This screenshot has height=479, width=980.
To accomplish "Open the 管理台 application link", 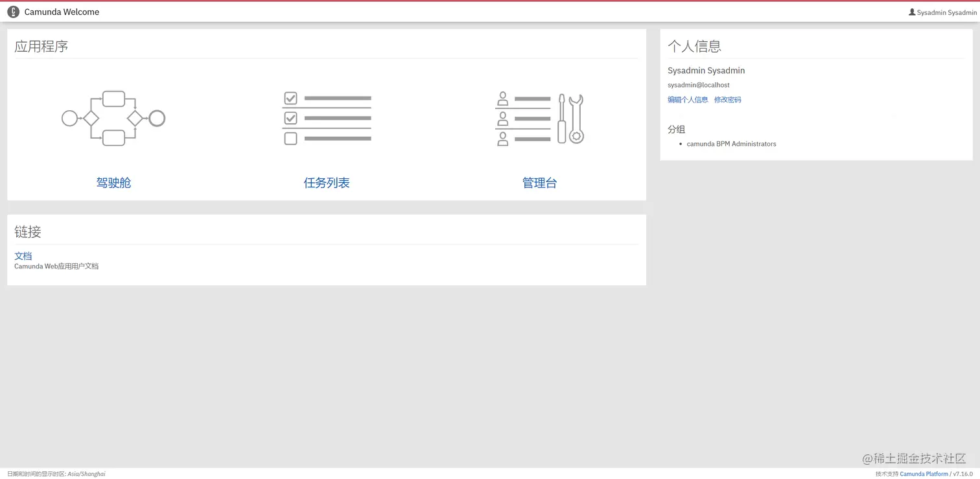I will 539,183.
